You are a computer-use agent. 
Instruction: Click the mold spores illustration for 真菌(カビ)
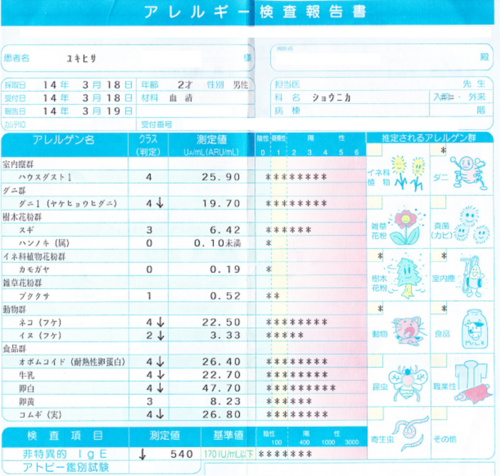click(471, 224)
